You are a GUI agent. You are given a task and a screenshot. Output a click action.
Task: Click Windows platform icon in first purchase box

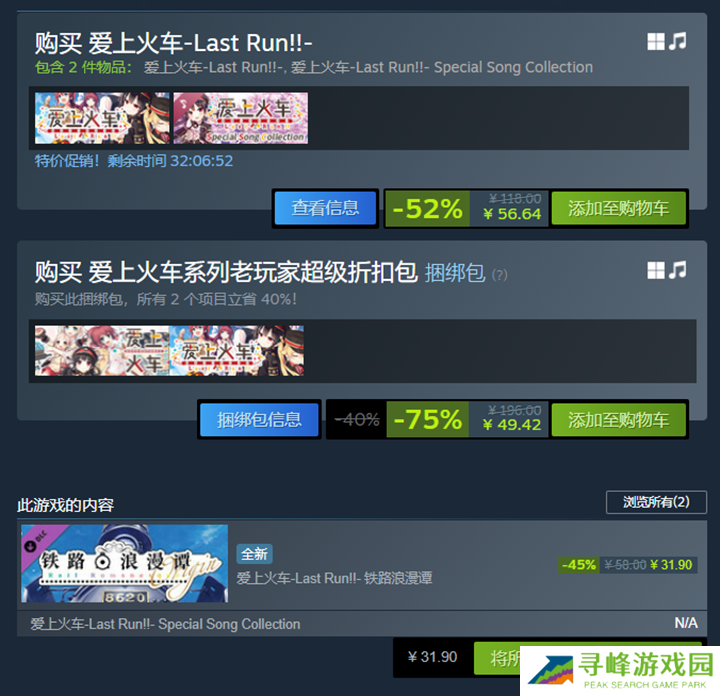[x=656, y=41]
